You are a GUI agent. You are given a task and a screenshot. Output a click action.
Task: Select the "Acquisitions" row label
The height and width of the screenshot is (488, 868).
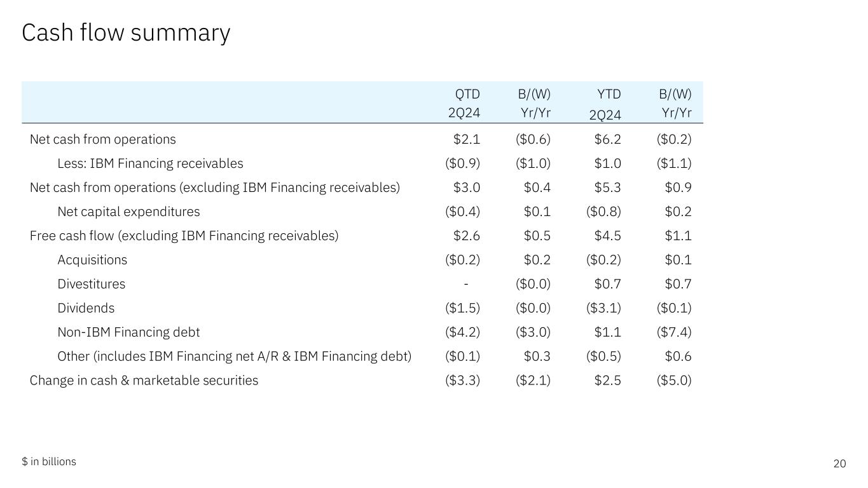coord(92,260)
